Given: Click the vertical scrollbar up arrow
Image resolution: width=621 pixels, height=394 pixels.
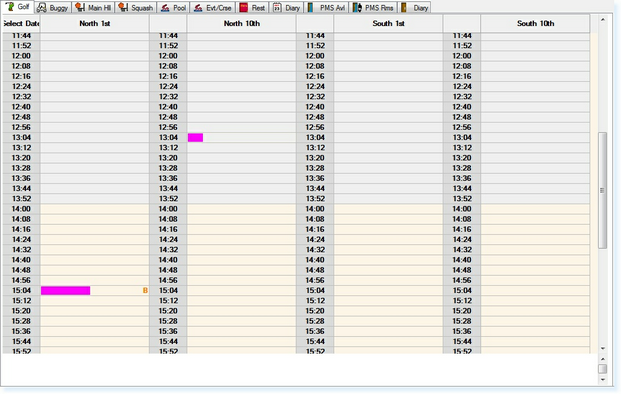Looking at the screenshot, I should click(x=602, y=19).
